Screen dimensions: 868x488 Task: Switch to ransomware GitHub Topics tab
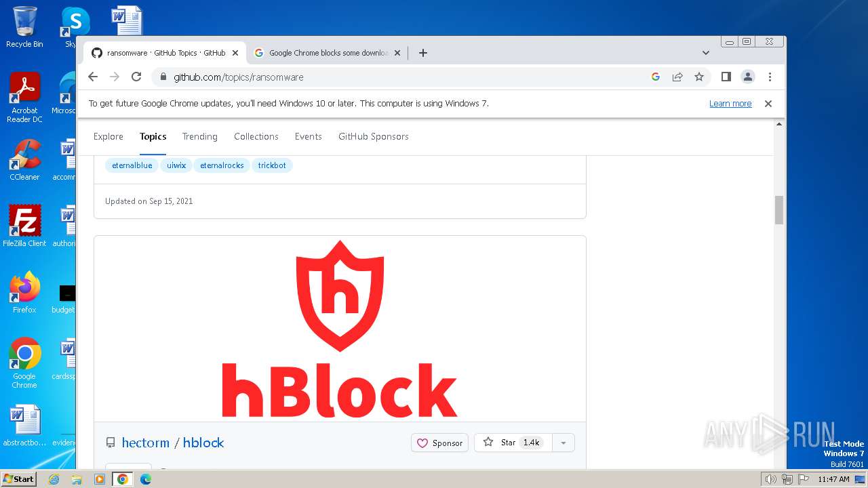165,53
